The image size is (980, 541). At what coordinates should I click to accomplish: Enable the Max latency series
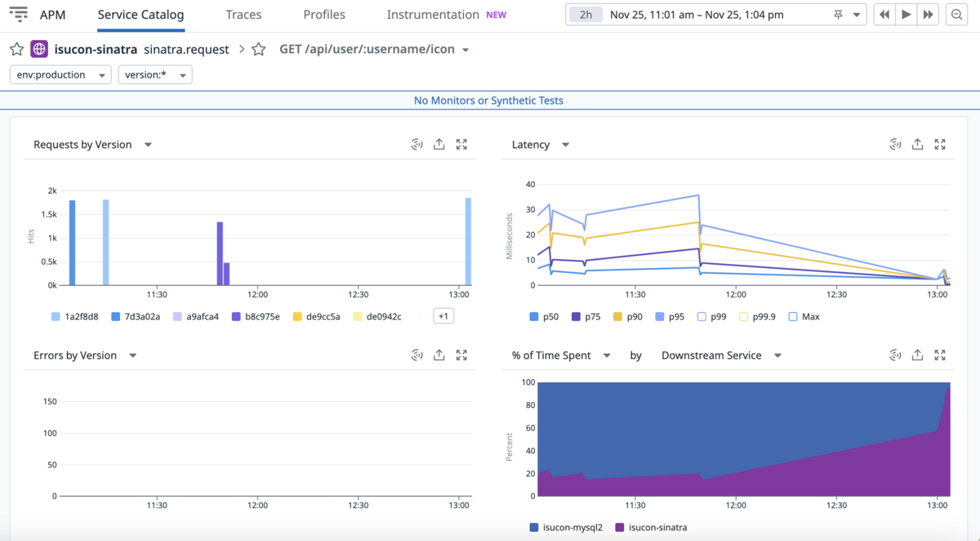(804, 316)
